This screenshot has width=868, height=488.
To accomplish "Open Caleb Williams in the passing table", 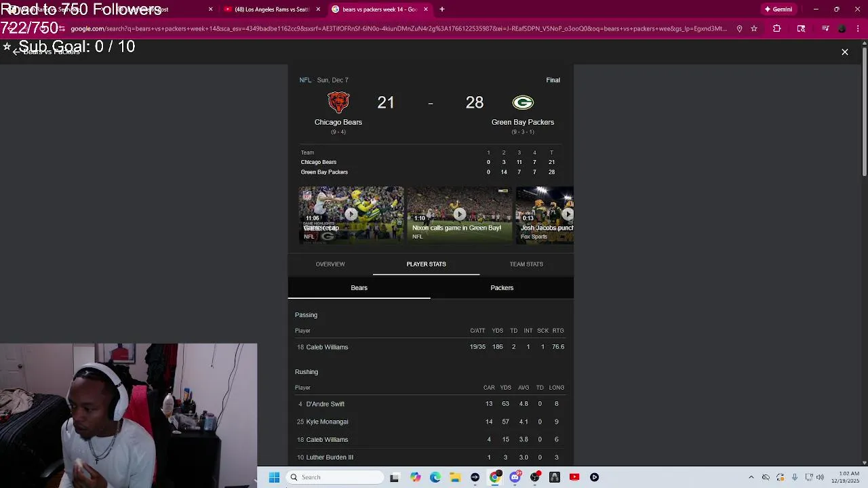I will 327,347.
